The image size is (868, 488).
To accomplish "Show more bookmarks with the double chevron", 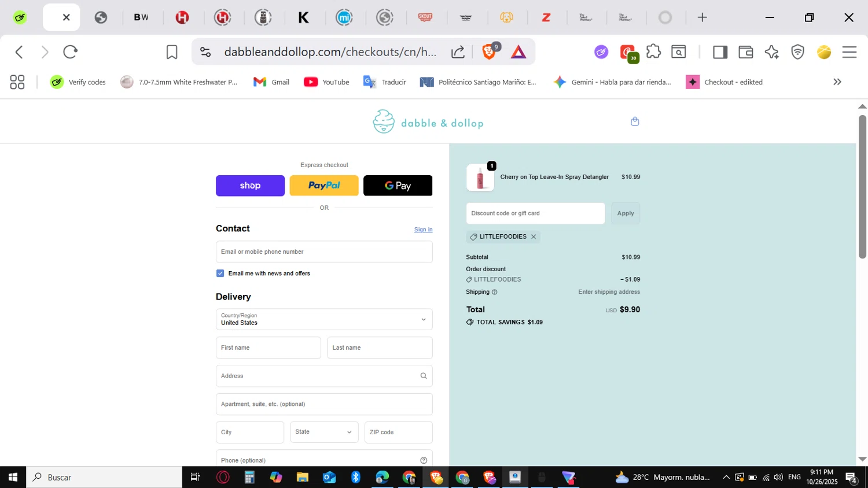I will (x=837, y=82).
